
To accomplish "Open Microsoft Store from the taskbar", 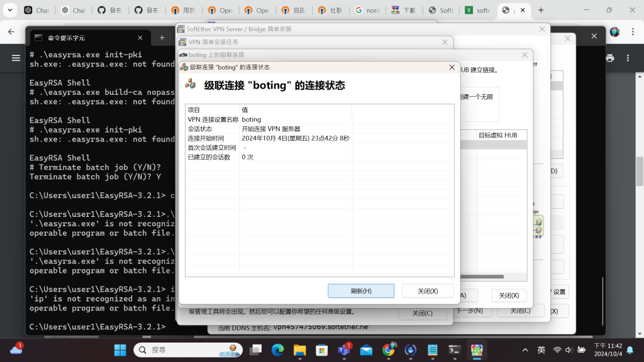I will 322,350.
